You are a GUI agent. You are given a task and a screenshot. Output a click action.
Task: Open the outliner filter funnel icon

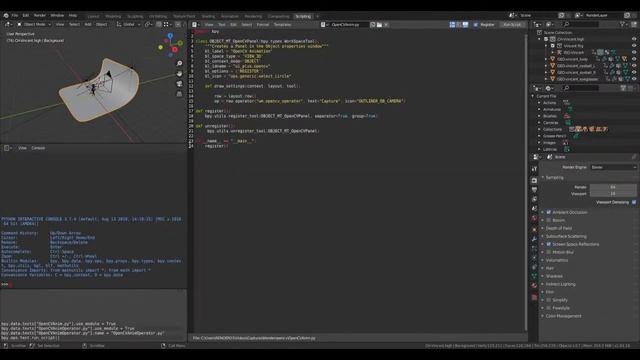point(623,24)
